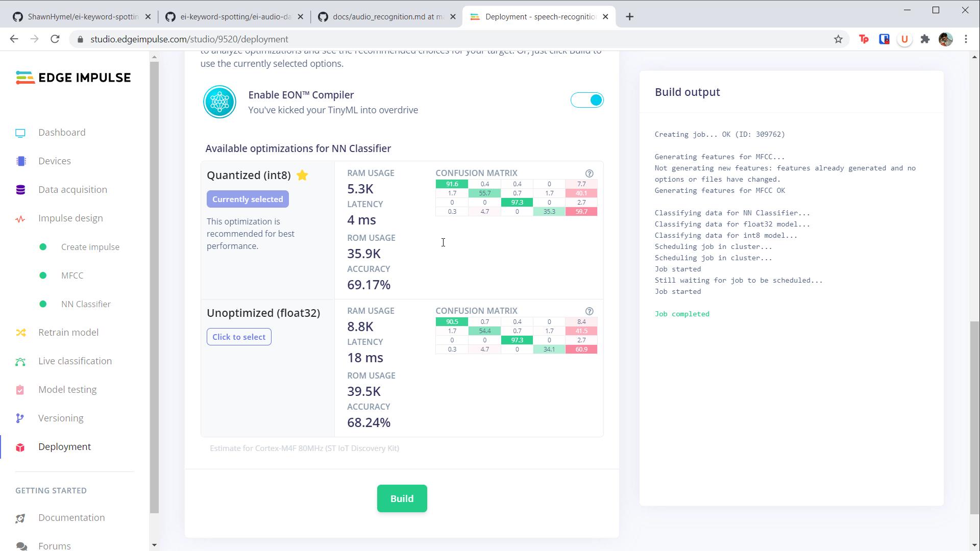Viewport: 980px width, 551px height.
Task: Open the Dashboard sidebar icon
Action: point(20,133)
